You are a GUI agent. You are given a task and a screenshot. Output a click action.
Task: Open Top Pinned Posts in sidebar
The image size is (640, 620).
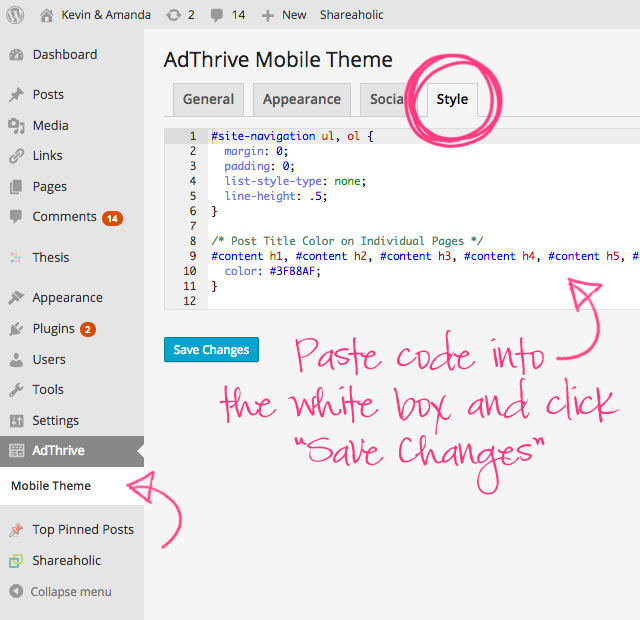(x=83, y=529)
